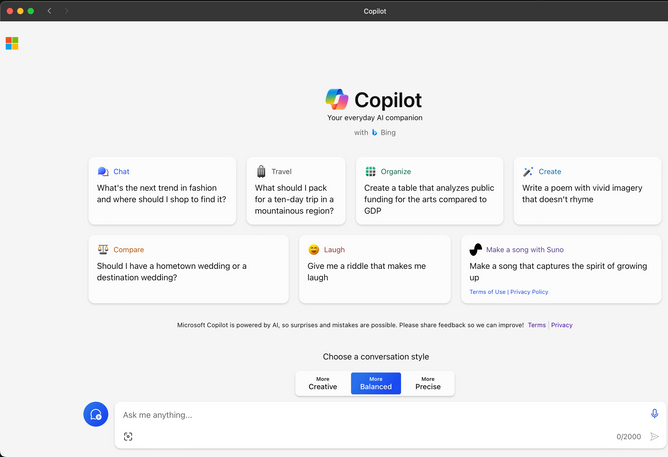Open the hometown wedding Compare suggestion
This screenshot has height=457, width=668.
click(x=189, y=269)
